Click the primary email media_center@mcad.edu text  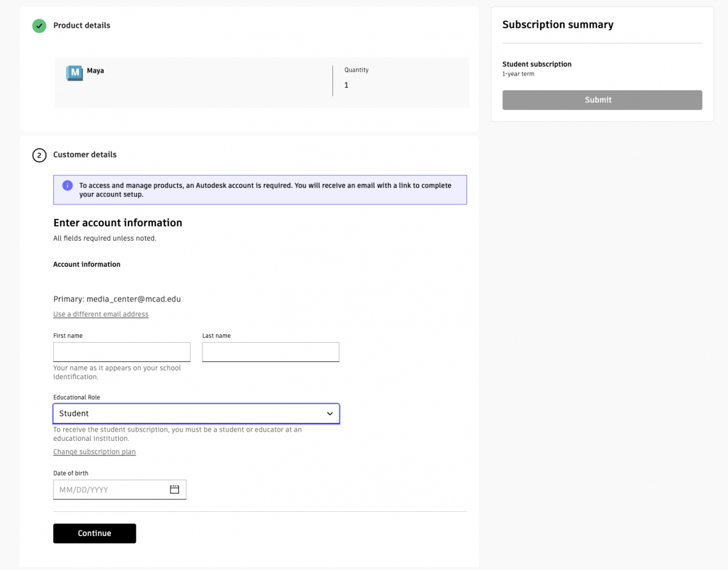133,299
